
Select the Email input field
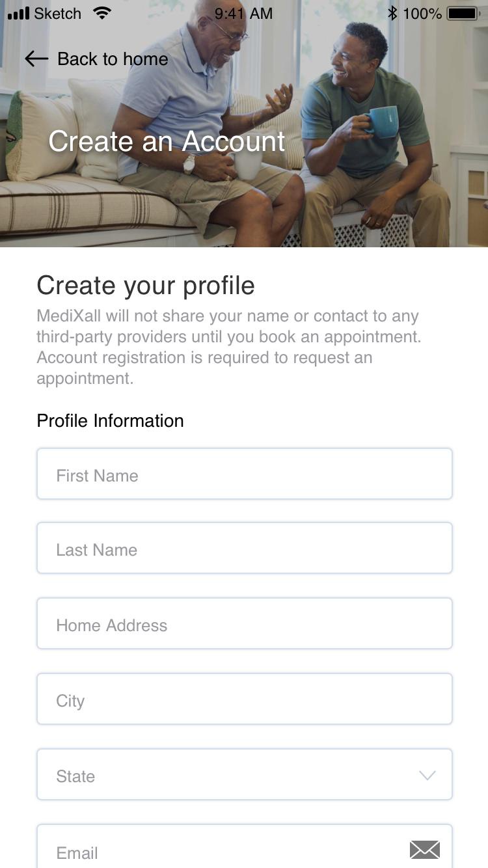click(x=245, y=846)
